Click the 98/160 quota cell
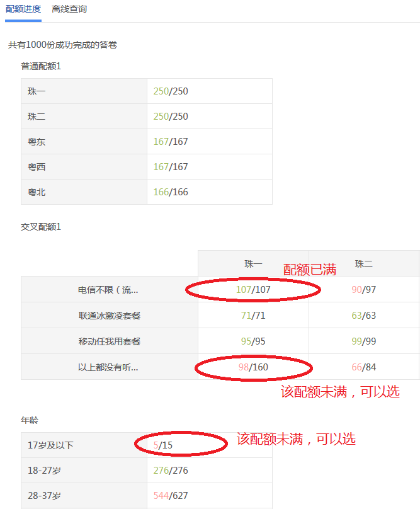Viewport: 420px width, 509px height. tap(253, 367)
